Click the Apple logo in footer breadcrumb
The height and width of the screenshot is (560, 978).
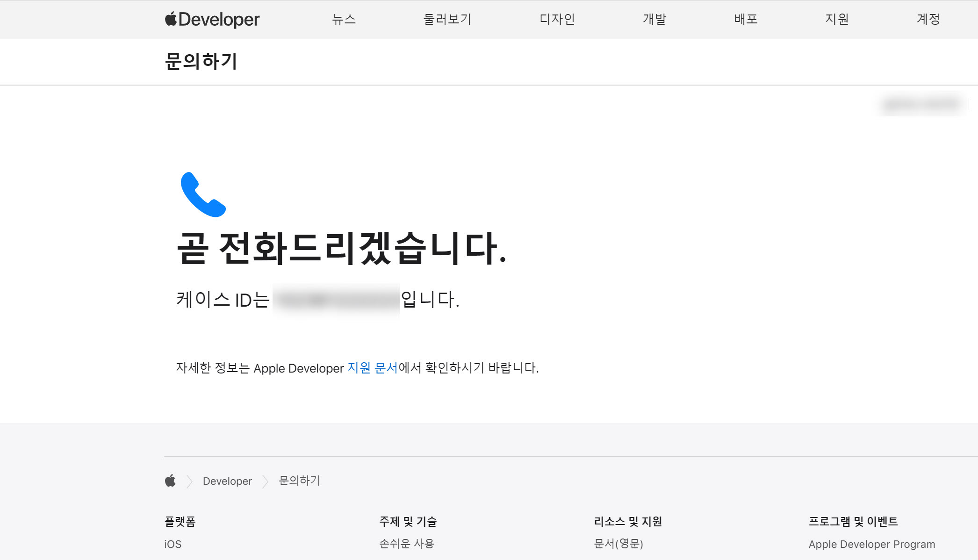pyautogui.click(x=170, y=481)
